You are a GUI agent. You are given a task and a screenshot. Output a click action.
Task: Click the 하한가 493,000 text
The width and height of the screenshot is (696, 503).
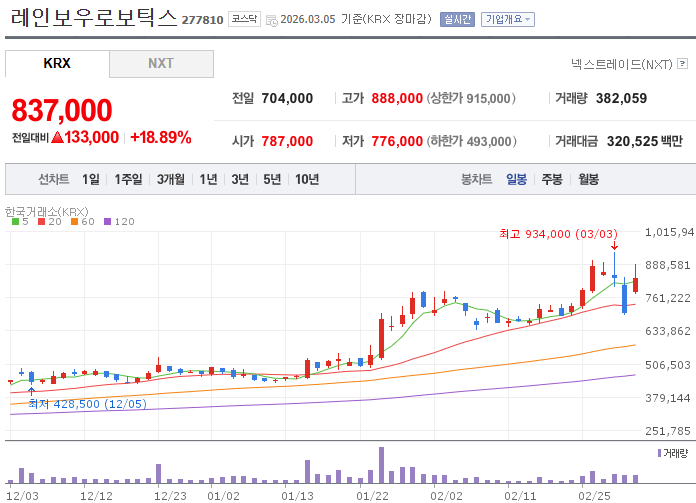point(471,141)
